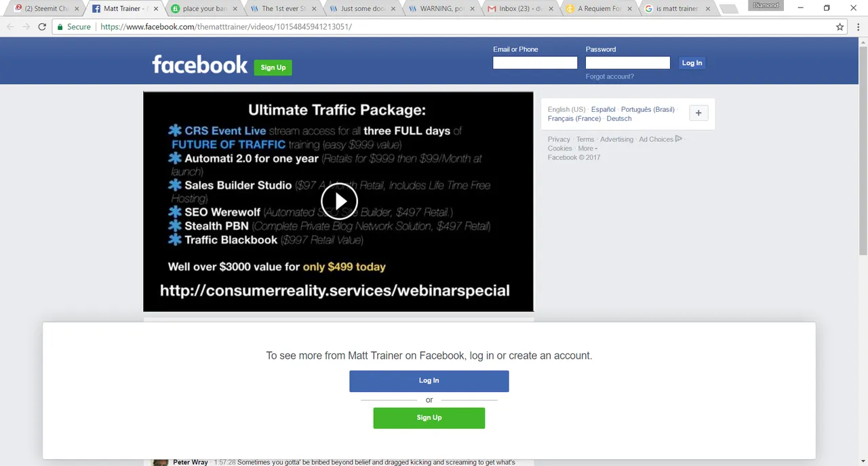Select the English (US) language
Viewport: 868px width, 466px height.
(566, 109)
